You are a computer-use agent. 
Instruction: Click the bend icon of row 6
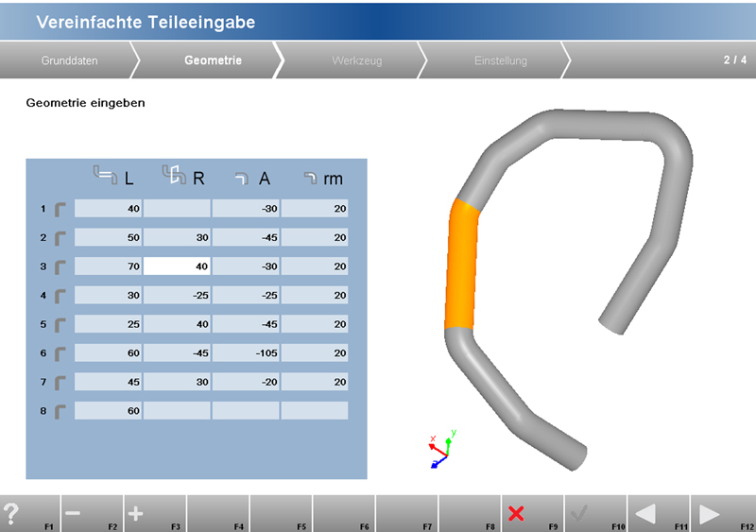coord(60,354)
